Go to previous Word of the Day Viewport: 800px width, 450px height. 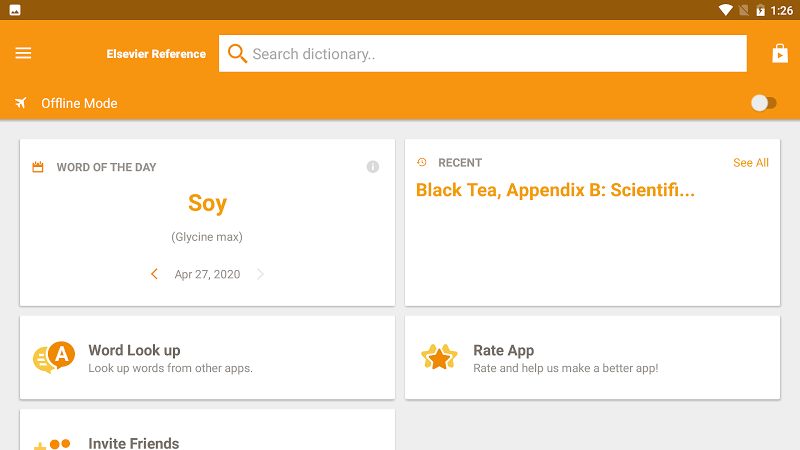(x=154, y=274)
